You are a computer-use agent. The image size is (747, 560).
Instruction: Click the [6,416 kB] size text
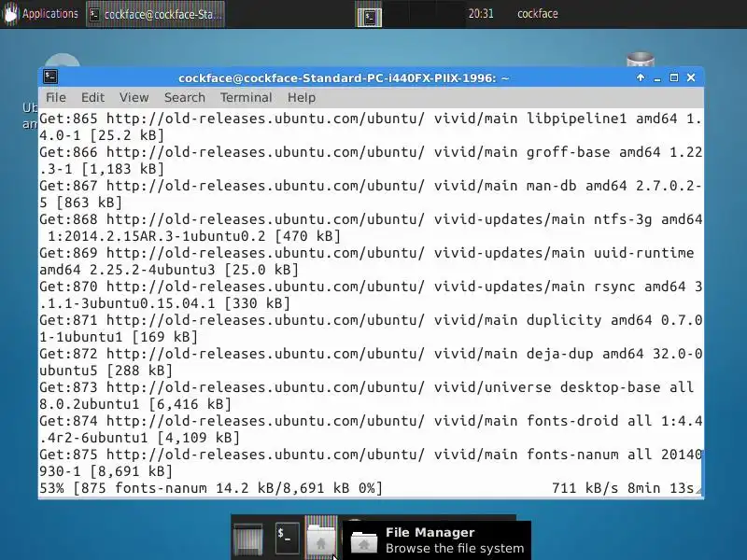tap(190, 404)
